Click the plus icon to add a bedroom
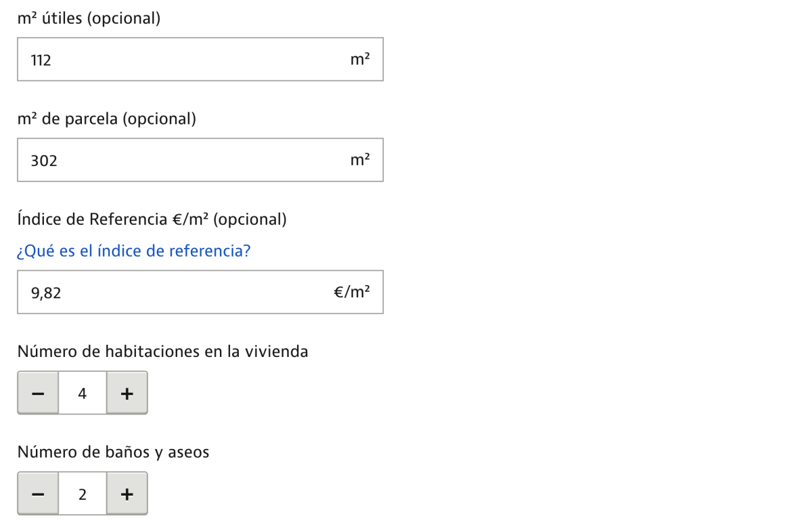Image resolution: width=812 pixels, height=531 pixels. [127, 392]
